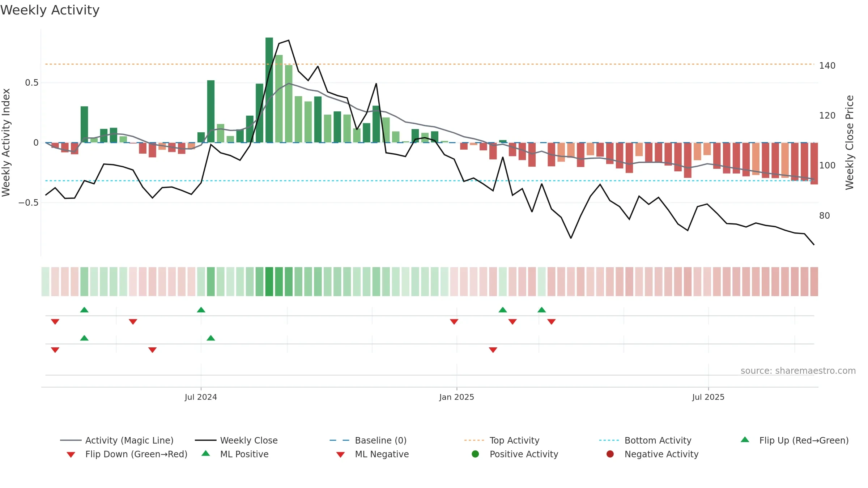868x488 pixels.
Task: Toggle the Top Activity legend entry
Action: click(502, 440)
